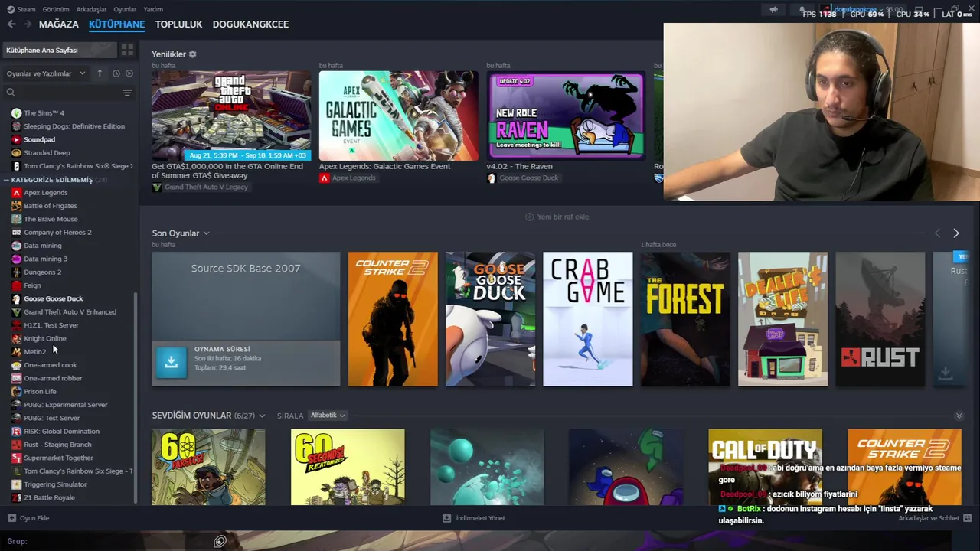The image size is (980, 551).
Task: Switch to the TOPLULUK tab
Action: pos(178,24)
